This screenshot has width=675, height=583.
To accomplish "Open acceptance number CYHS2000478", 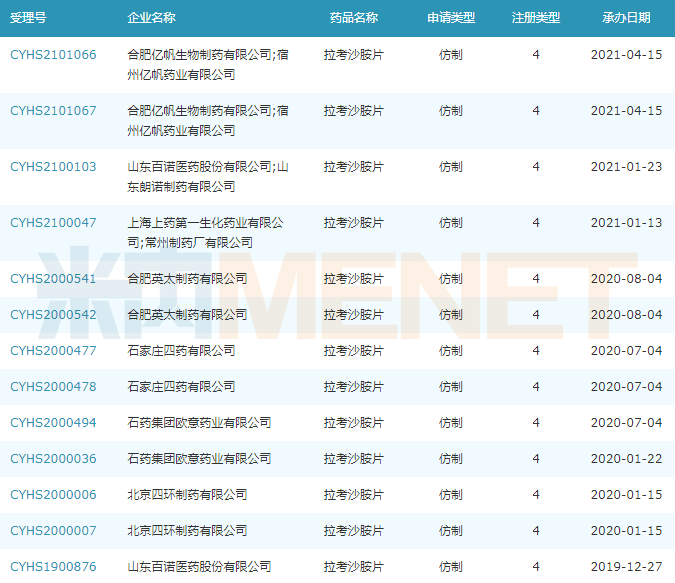I will pos(53,387).
